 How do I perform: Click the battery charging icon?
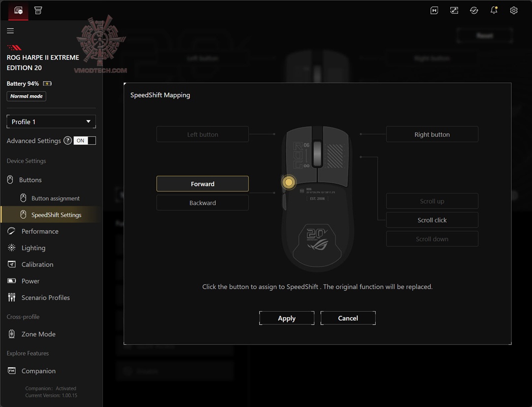[x=47, y=83]
